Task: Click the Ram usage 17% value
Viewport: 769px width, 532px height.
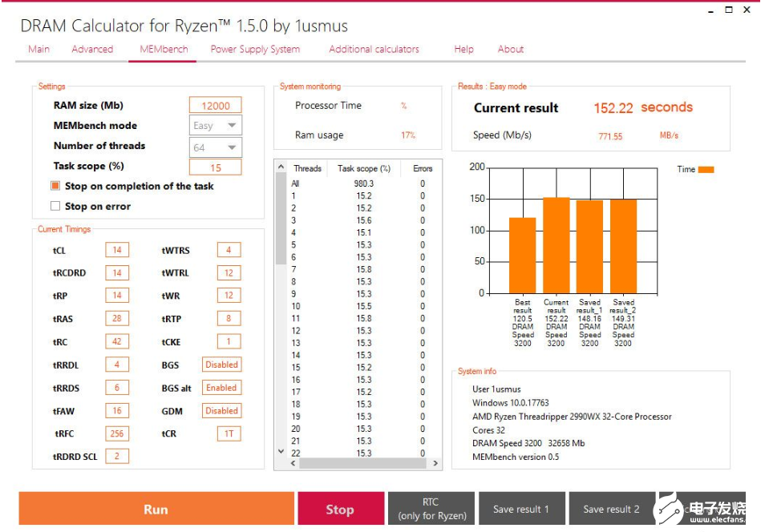Action: 408,135
